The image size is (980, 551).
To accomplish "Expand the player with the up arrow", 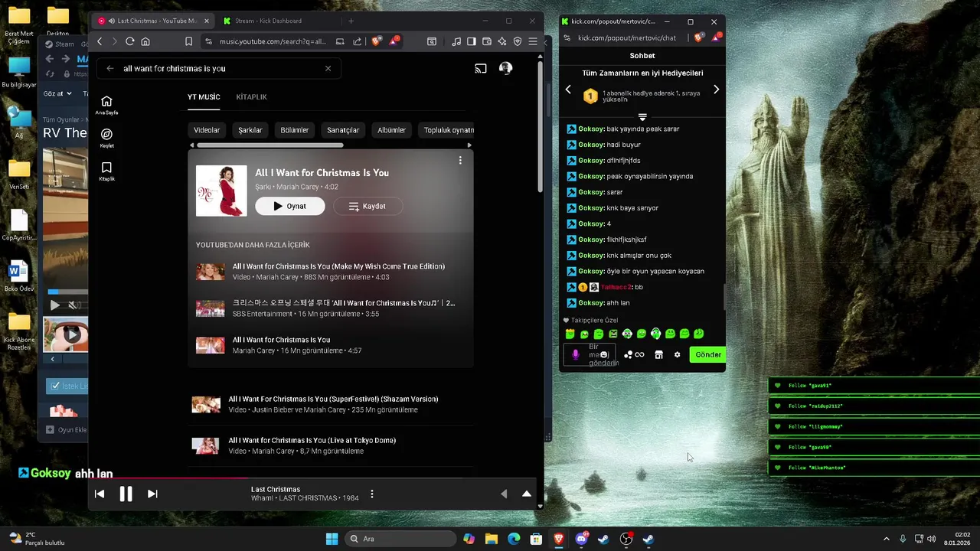I will (x=527, y=494).
